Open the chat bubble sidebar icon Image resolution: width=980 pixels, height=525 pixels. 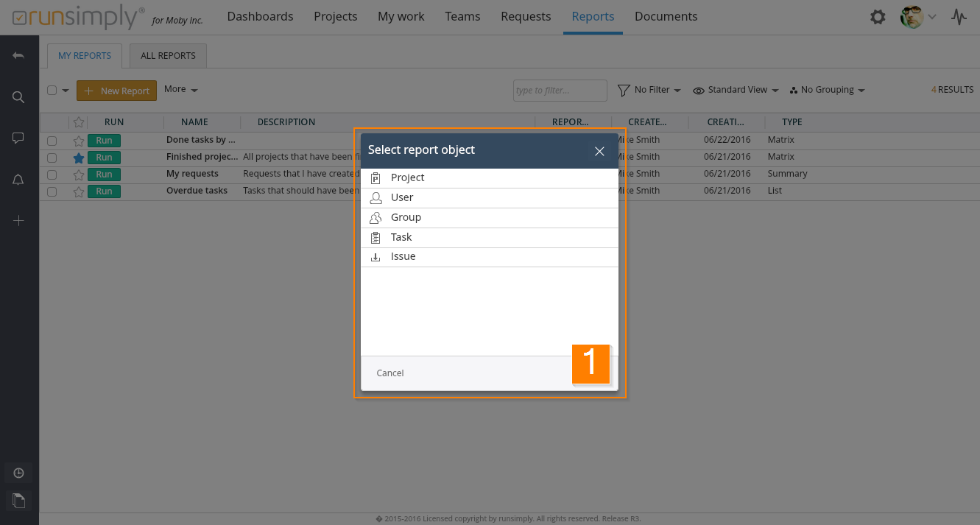[19, 138]
